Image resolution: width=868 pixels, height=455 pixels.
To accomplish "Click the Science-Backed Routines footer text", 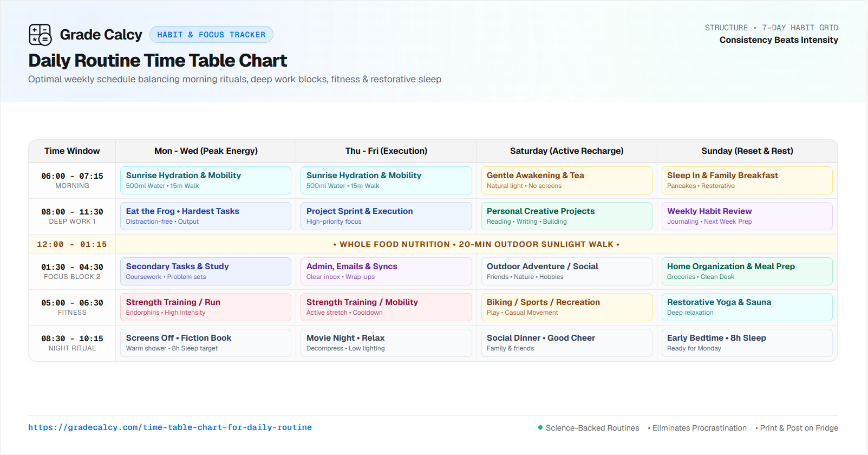I will coord(592,428).
